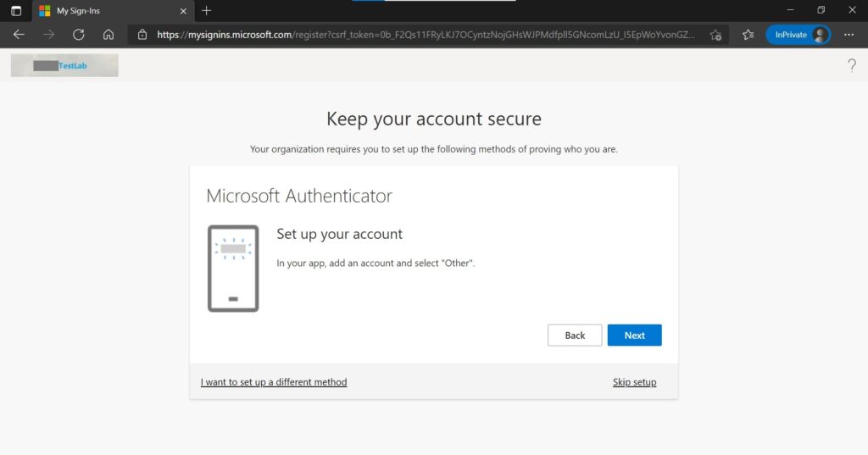Click the browser forward arrow

click(48, 35)
